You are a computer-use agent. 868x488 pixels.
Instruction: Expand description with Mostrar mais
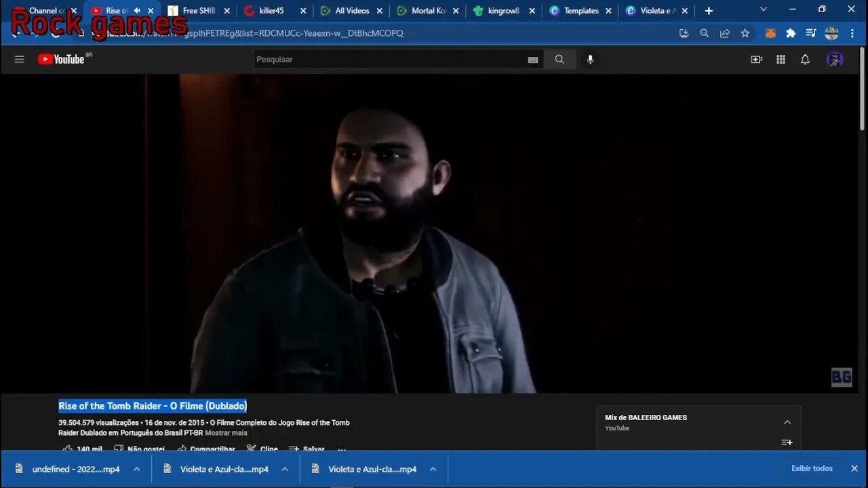pos(226,433)
